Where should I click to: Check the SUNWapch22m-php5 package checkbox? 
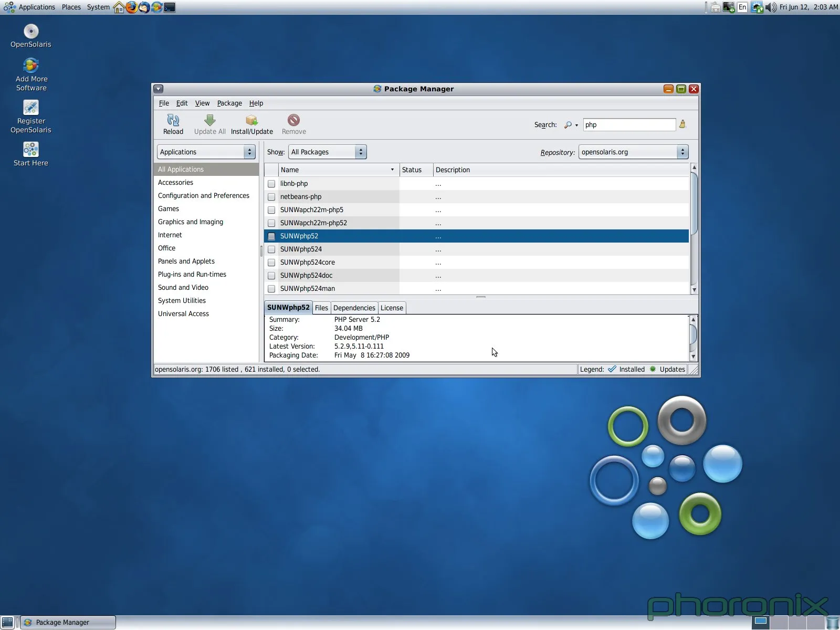(271, 210)
